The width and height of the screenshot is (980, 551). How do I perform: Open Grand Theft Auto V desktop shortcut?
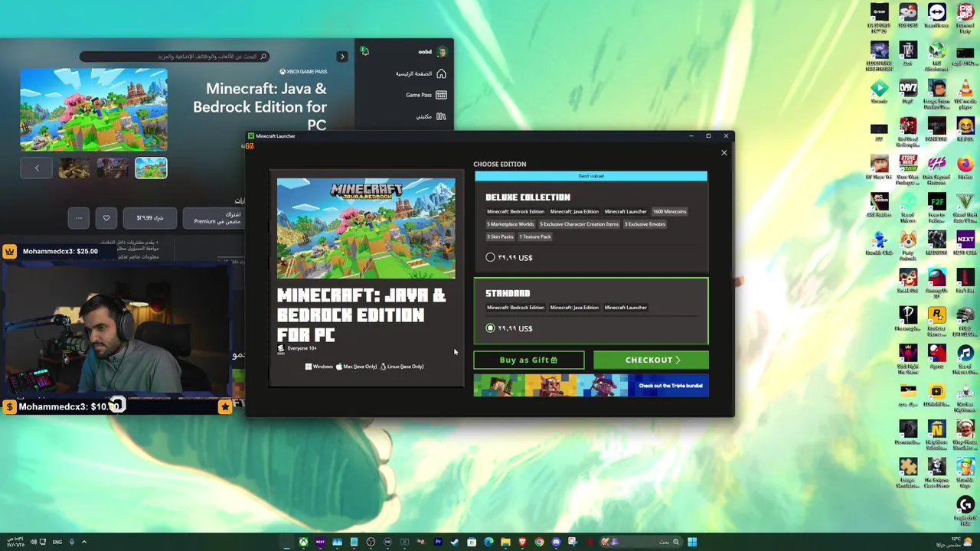(x=965, y=207)
